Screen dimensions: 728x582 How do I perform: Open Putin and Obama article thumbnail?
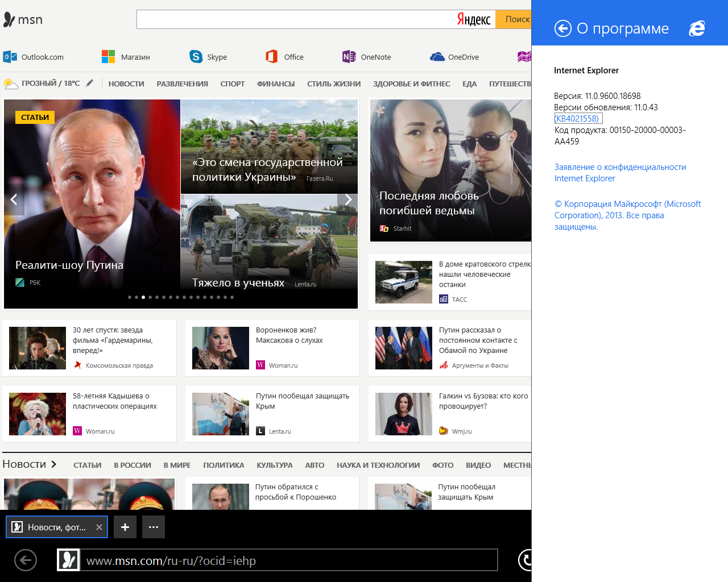(404, 348)
